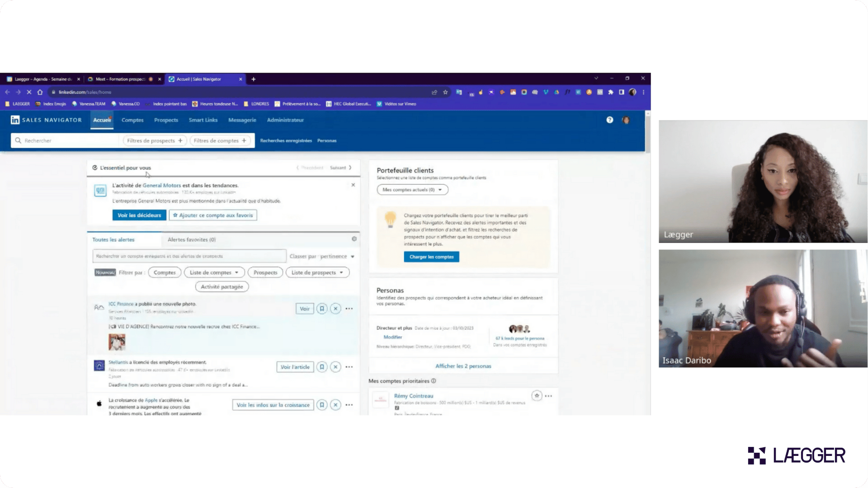Open the Chrome three-dot menu
The image size is (868, 488).
click(x=643, y=92)
